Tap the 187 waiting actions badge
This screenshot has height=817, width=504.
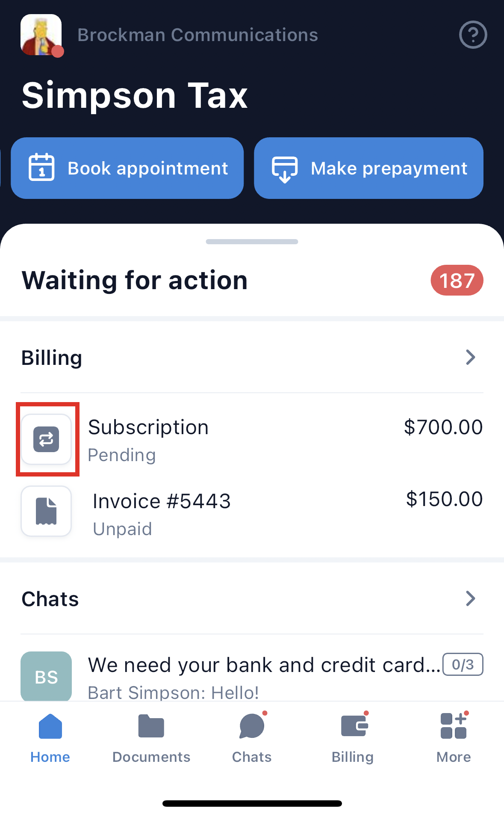457,281
